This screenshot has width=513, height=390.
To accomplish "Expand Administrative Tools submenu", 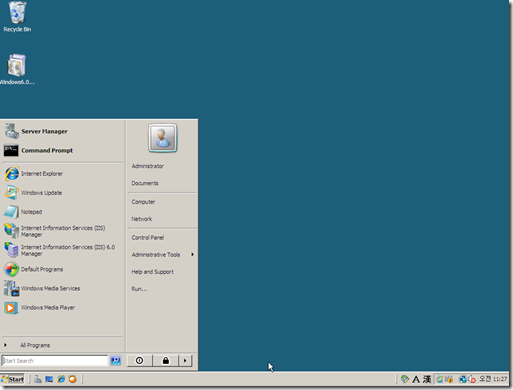I will 162,255.
